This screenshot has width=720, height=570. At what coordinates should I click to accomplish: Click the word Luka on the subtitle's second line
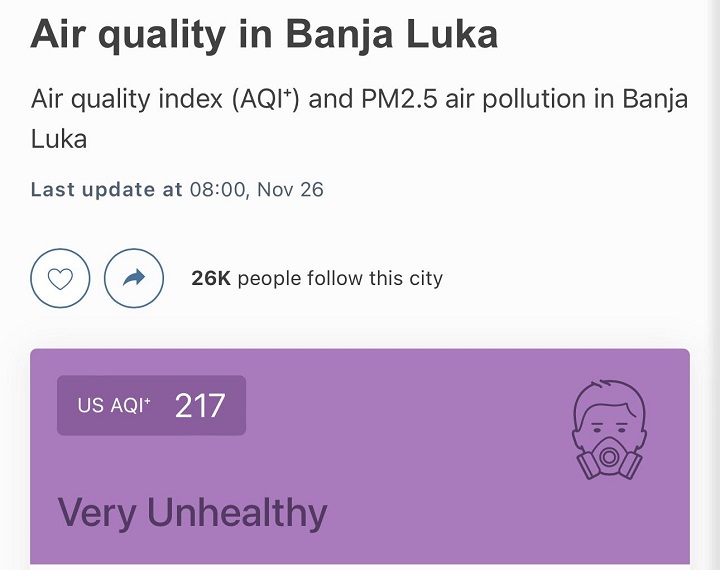[59, 139]
